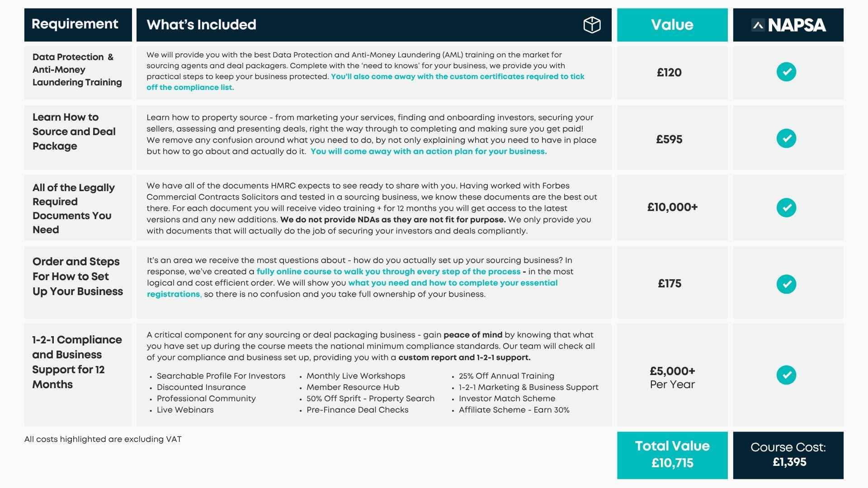Screen dimensions: 868x488
Task: Click the Course Cost £1,395 box
Action: [788, 455]
